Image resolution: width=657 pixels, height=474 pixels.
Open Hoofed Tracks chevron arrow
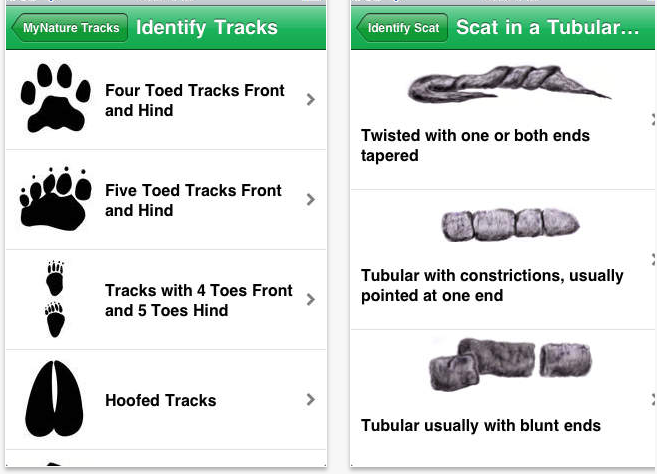point(310,399)
